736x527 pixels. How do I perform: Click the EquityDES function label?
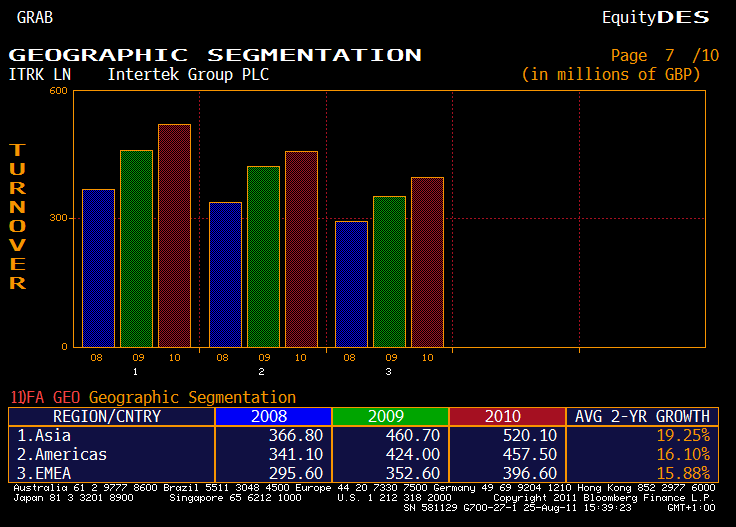[655, 17]
